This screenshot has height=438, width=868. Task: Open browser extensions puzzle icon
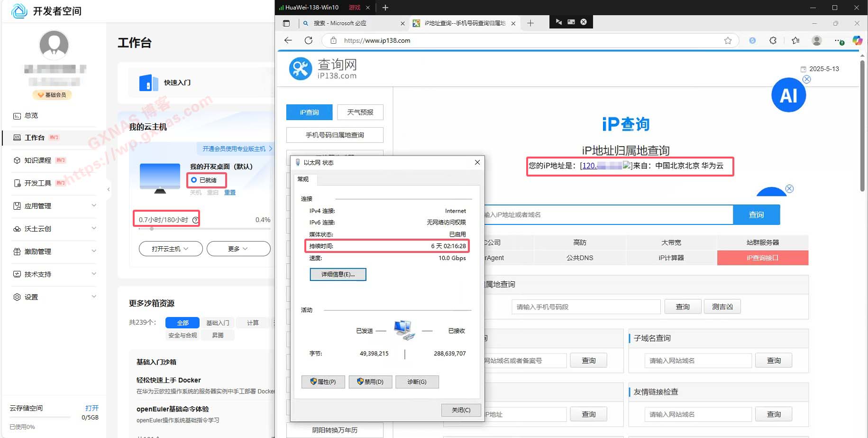(x=773, y=41)
